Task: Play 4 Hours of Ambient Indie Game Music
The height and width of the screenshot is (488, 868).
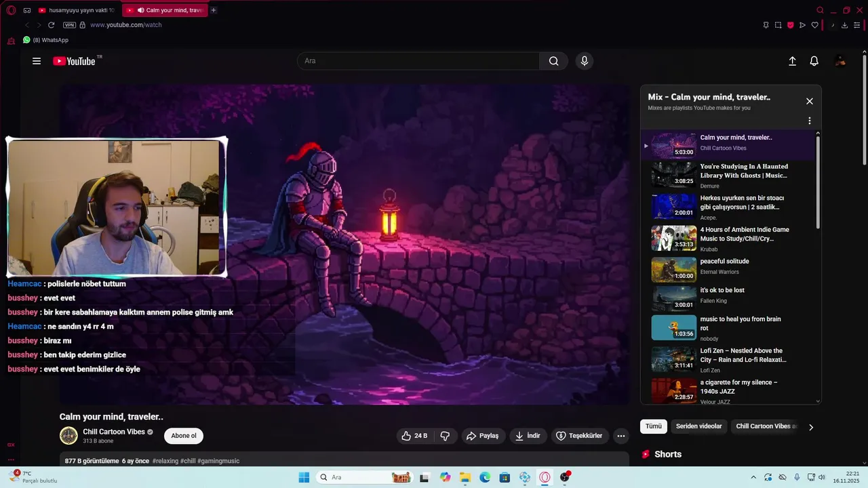Action: (729, 239)
